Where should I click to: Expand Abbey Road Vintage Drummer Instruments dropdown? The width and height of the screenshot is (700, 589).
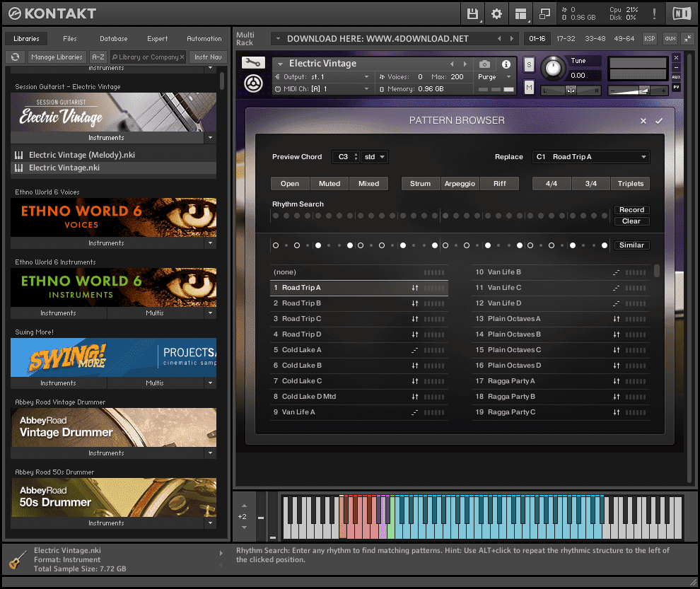(210, 453)
